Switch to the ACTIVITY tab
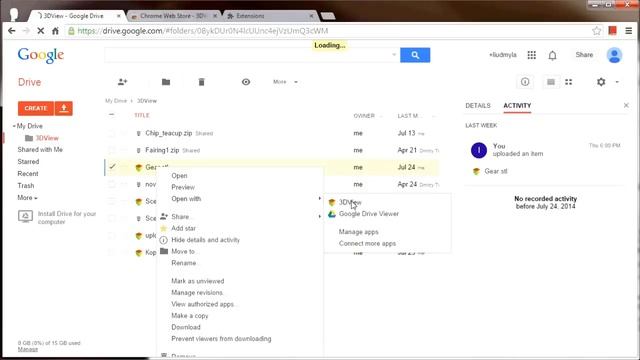This screenshot has width=640, height=360. [x=517, y=105]
